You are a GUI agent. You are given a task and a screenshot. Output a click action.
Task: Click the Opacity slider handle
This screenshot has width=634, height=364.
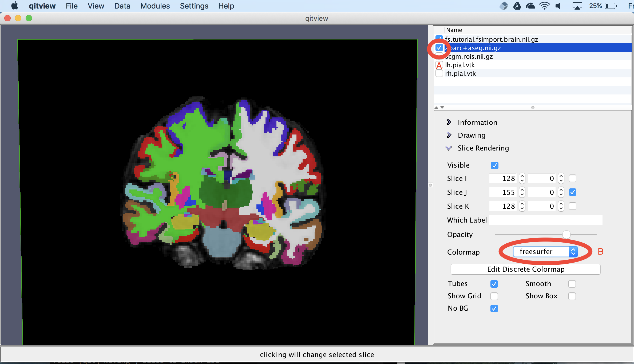point(566,234)
